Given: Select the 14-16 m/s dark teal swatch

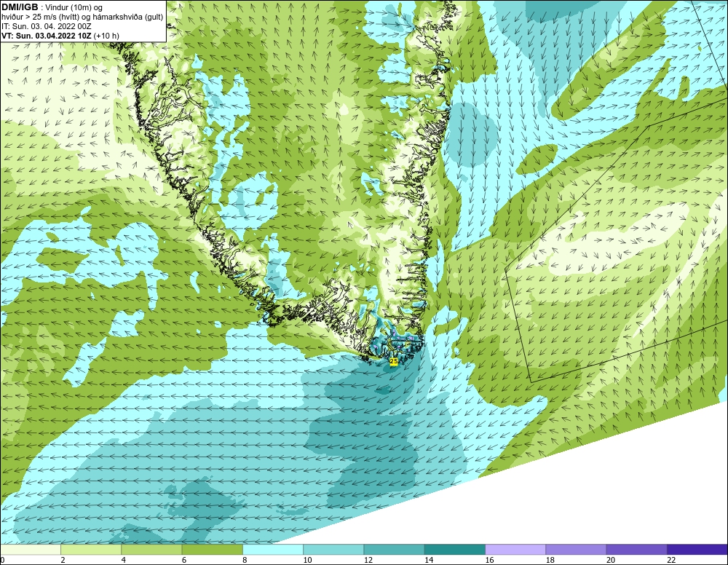Looking at the screenshot, I should pyautogui.click(x=455, y=550).
